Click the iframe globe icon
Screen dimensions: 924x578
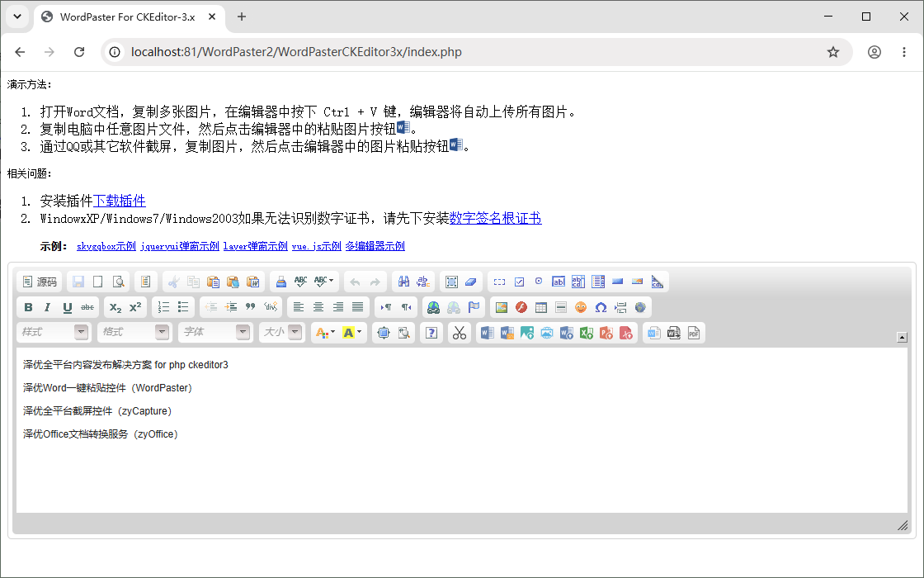[x=640, y=307]
